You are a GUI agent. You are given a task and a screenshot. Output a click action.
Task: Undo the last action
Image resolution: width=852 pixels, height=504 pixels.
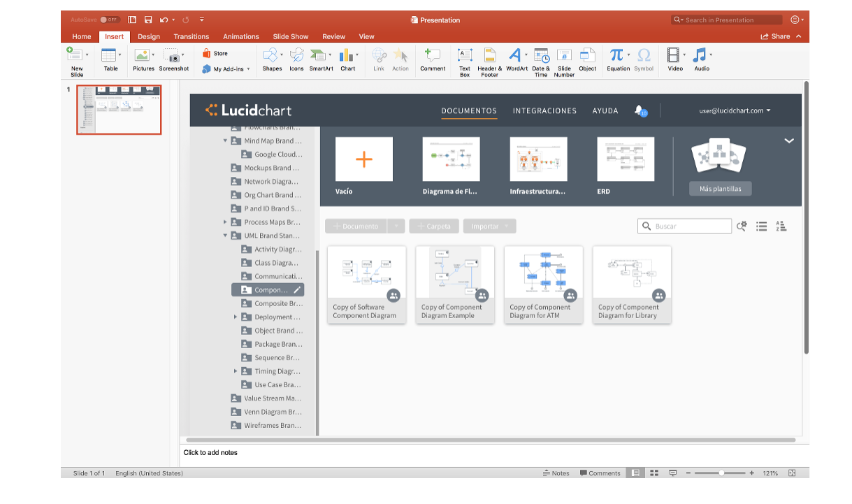[164, 20]
